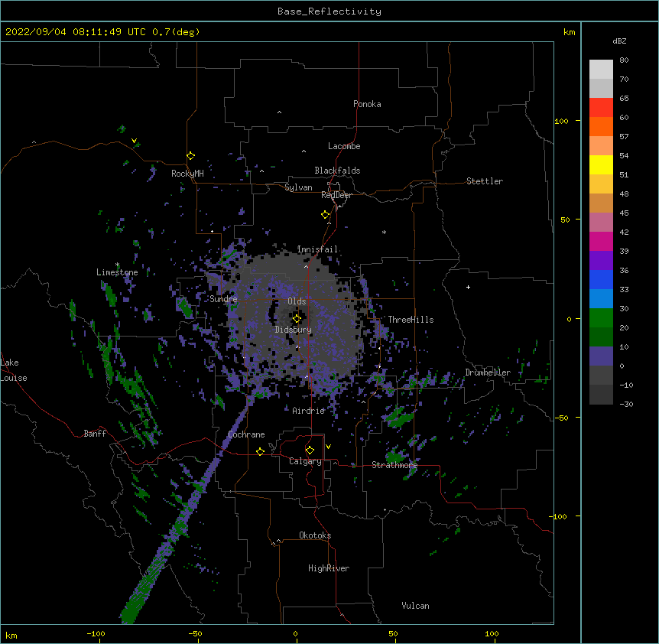
Task: Click the 50 tick on right axis
Action: [x=565, y=220]
